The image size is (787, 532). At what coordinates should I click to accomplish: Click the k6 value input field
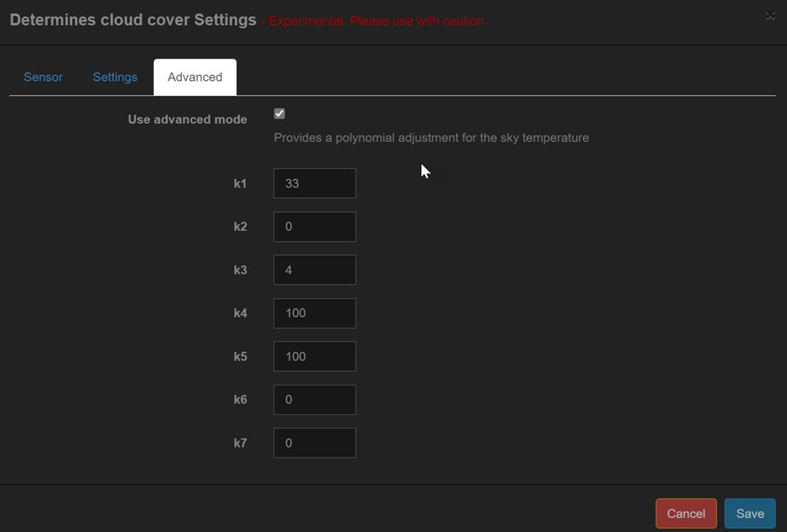click(x=314, y=399)
